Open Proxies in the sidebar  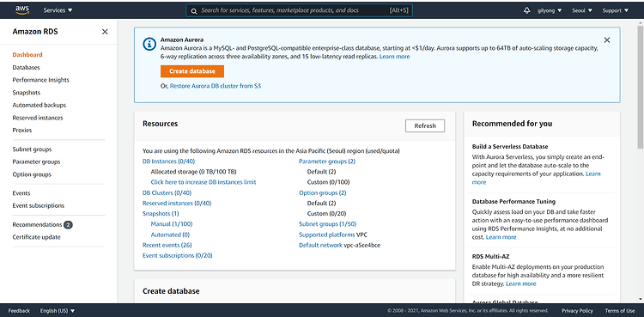(22, 130)
